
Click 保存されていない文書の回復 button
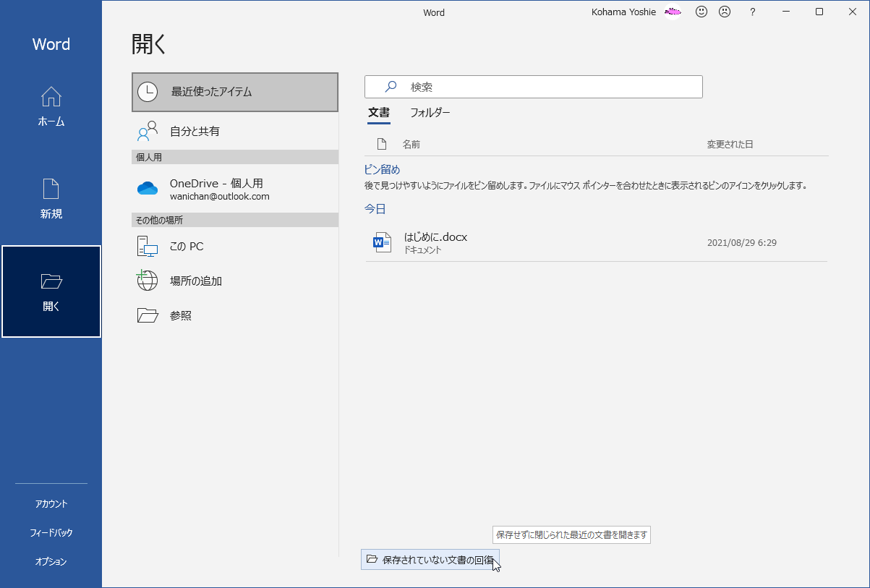point(430,560)
